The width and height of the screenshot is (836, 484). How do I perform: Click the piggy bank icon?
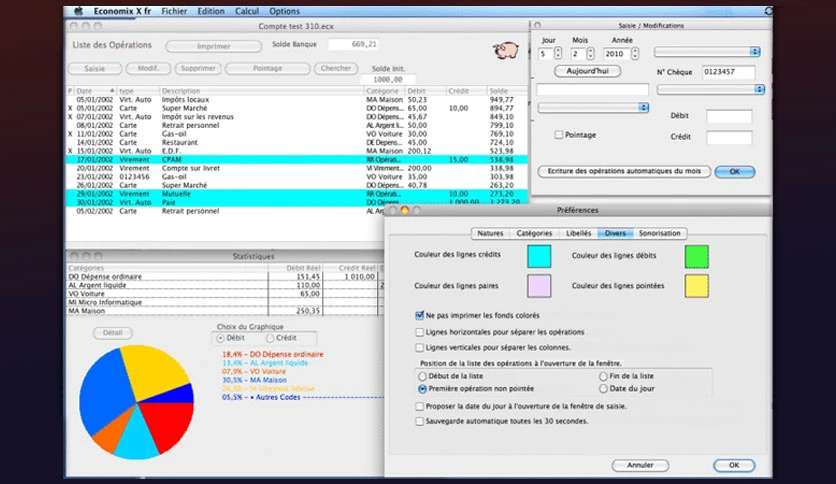pyautogui.click(x=506, y=51)
